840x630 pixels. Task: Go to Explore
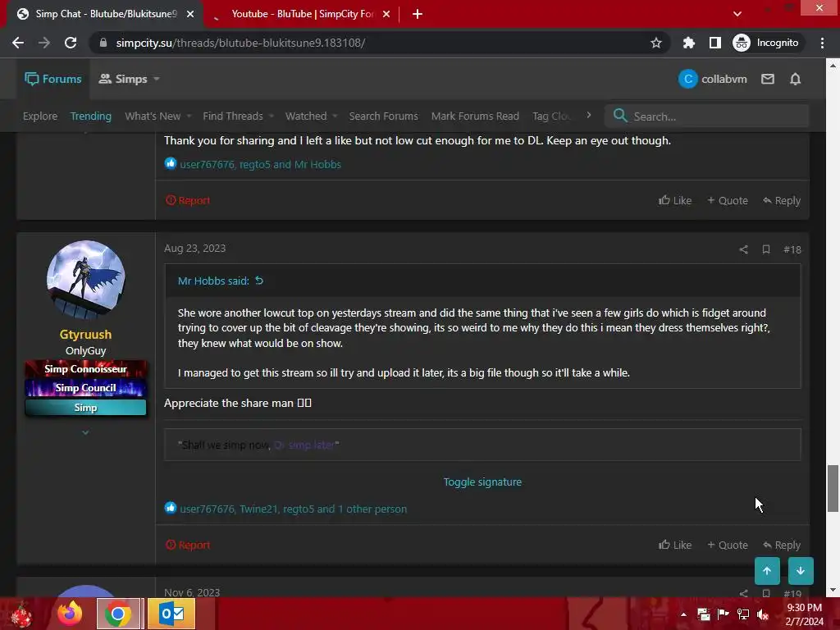click(x=40, y=116)
